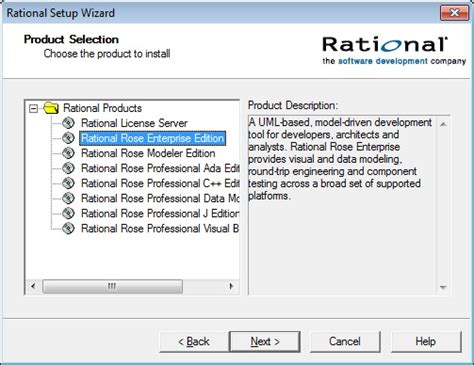The width and height of the screenshot is (474, 365).
Task: Click the disc icon beside Rose Professional Data Modeler
Action: click(68, 198)
